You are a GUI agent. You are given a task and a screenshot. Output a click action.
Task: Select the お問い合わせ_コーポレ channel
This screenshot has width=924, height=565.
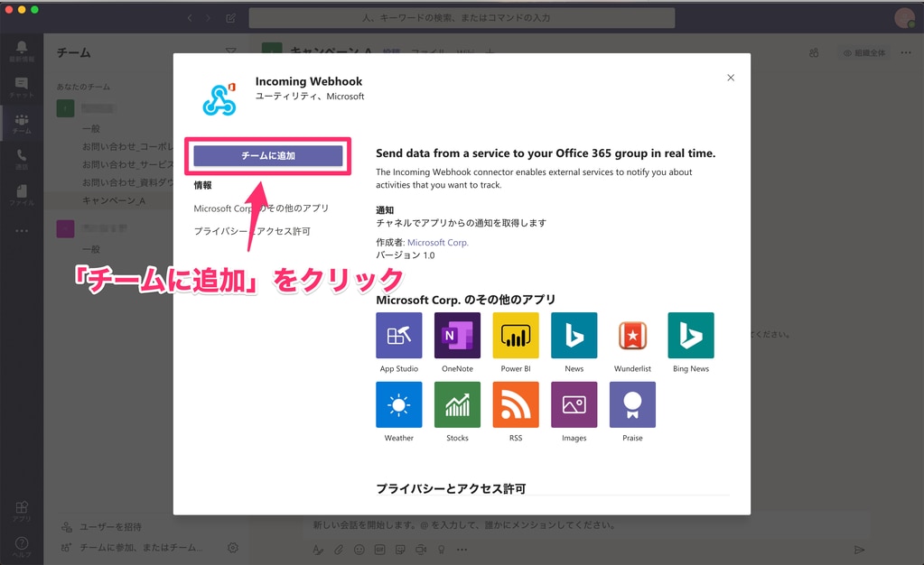point(127,146)
